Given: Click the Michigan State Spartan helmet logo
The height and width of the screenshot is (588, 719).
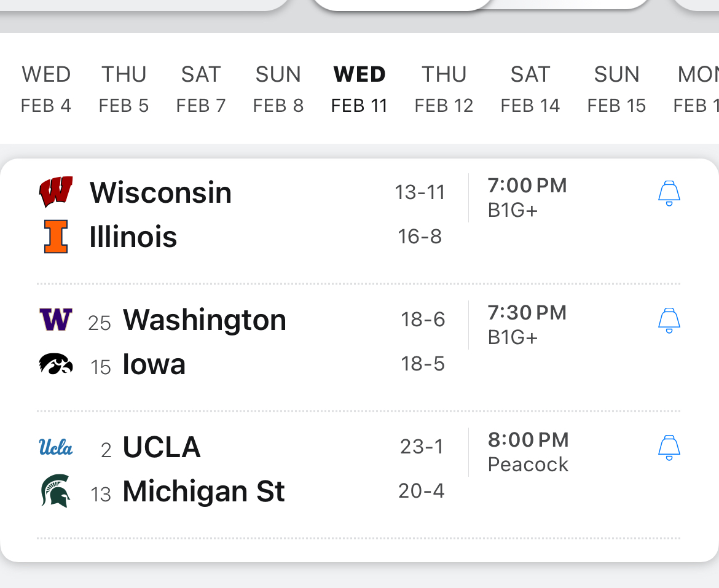Looking at the screenshot, I should (56, 492).
